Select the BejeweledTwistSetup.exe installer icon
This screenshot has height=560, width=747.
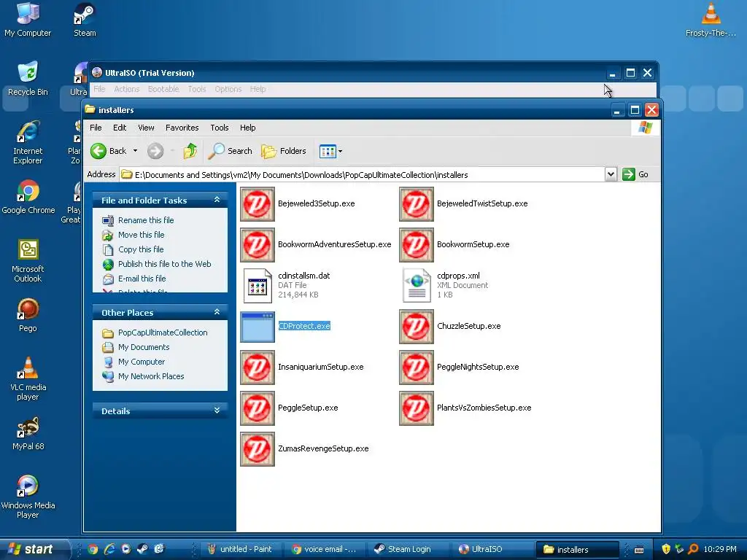click(417, 204)
